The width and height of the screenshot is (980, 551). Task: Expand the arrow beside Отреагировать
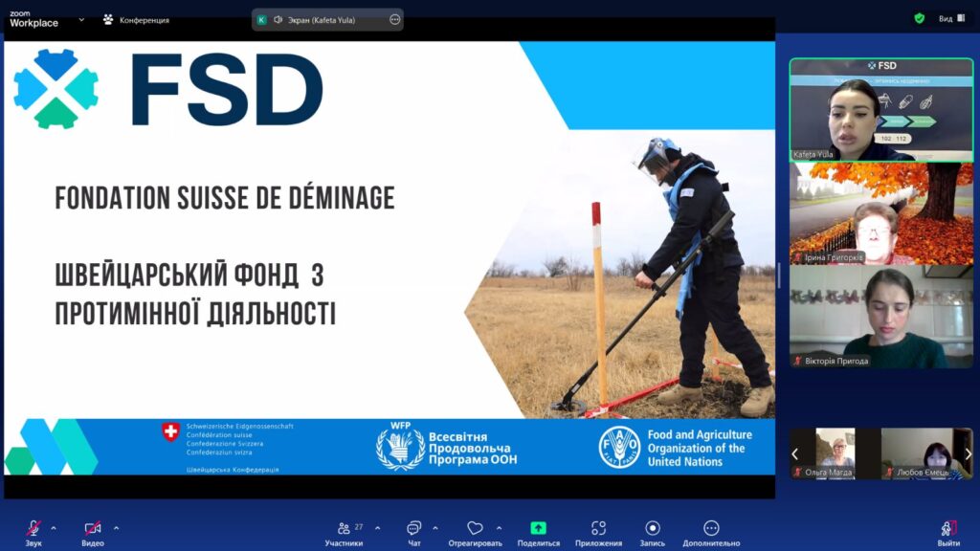click(x=499, y=527)
